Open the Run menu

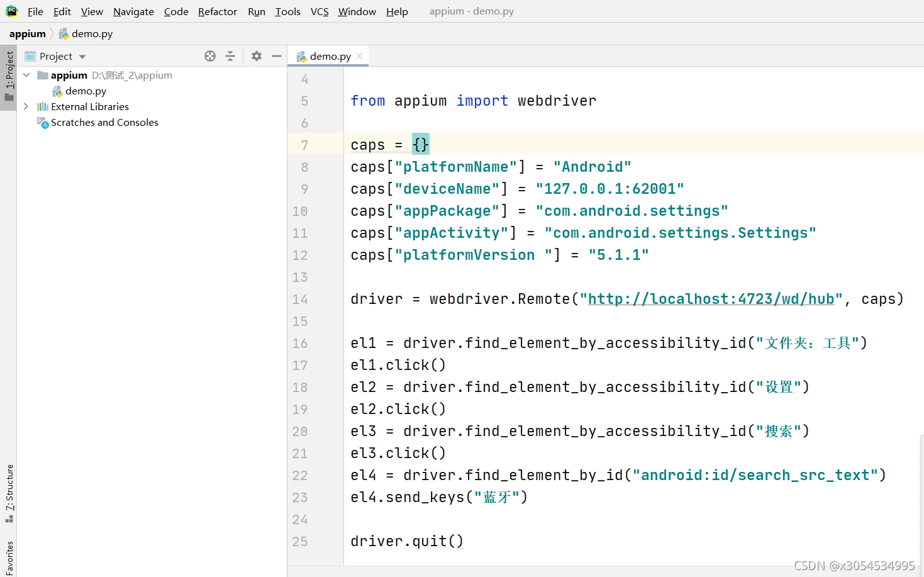[x=257, y=11]
